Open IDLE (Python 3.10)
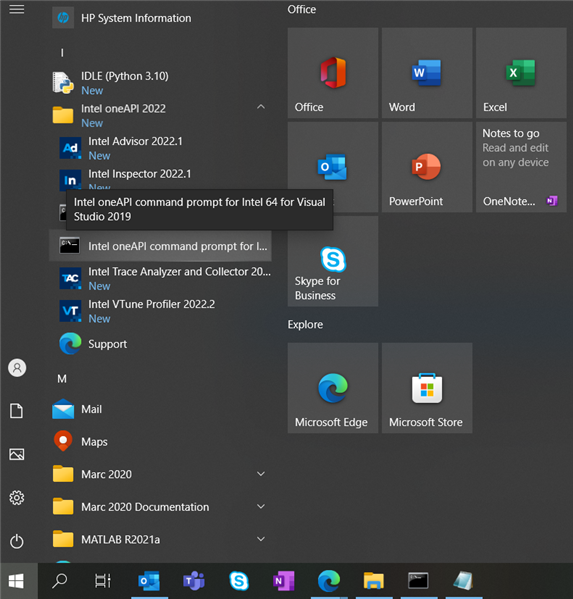Screen dimensions: 573x599 point(160,83)
